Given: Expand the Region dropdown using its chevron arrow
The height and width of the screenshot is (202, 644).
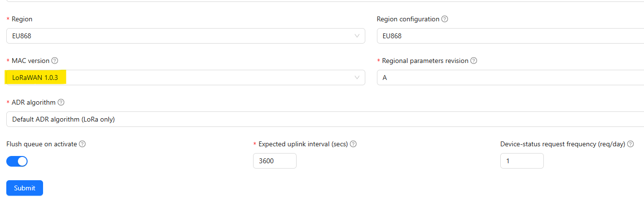Looking at the screenshot, I should (357, 36).
